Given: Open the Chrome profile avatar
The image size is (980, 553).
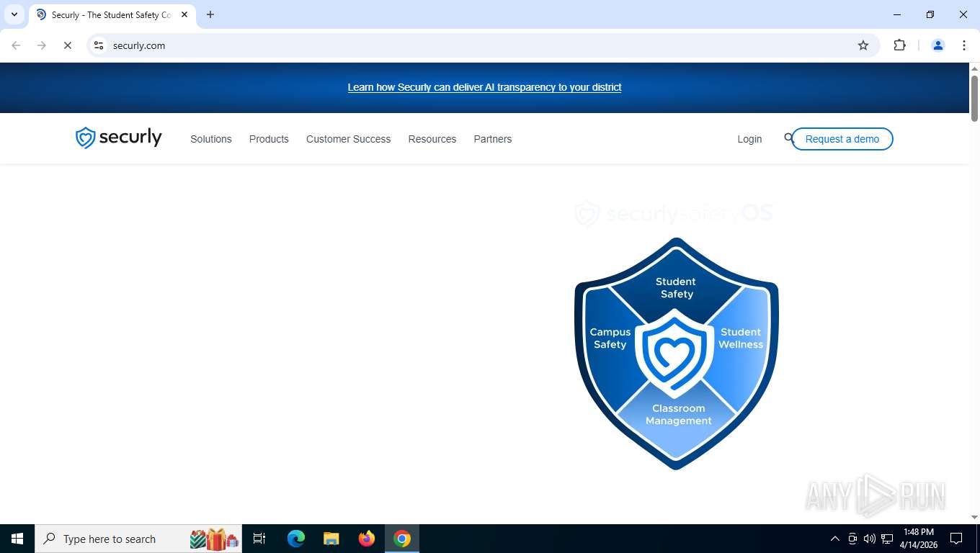Looking at the screenshot, I should click(x=938, y=45).
